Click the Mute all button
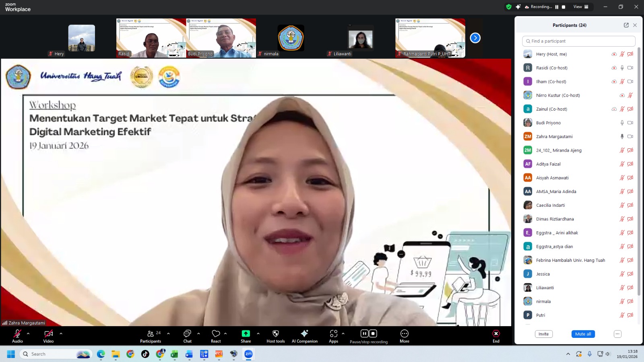Screen dimensions: 644x362 click(x=583, y=334)
